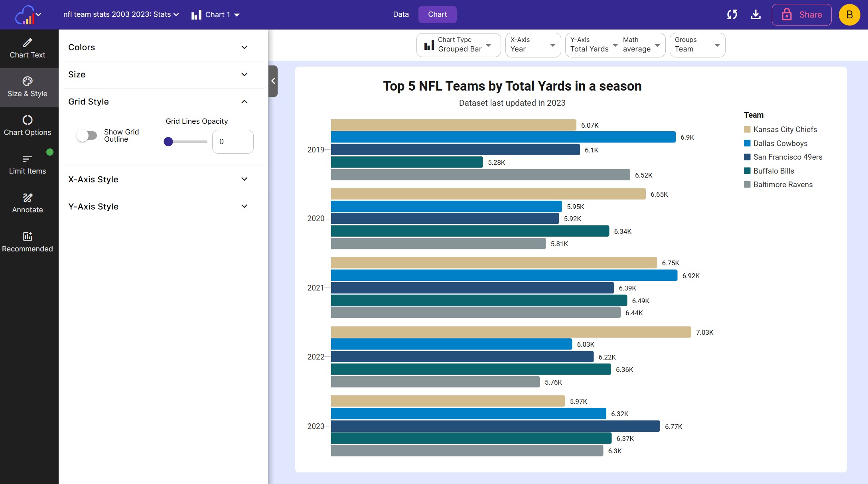Open the Chart Text pencil panel
Screen dimensions: 868x484
[x=28, y=49]
